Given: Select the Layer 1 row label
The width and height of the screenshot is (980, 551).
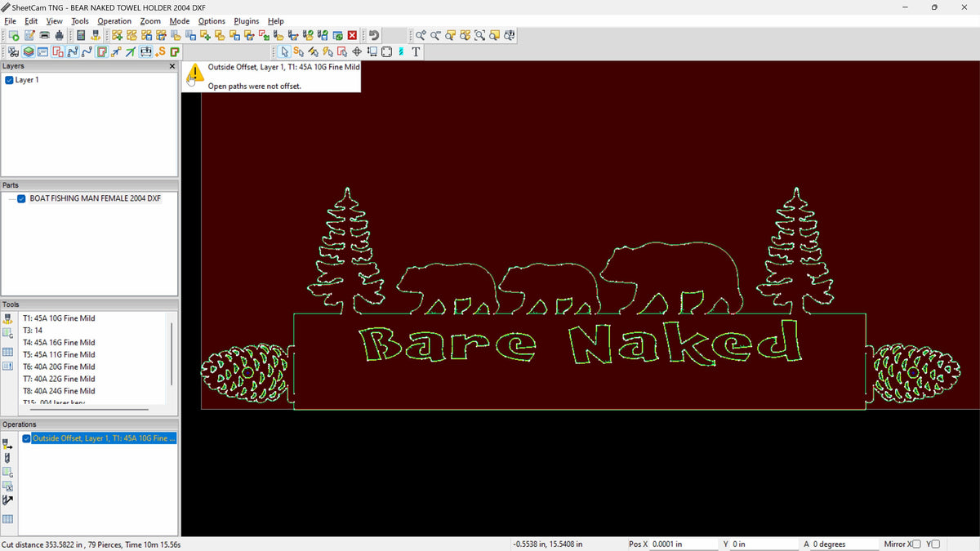Looking at the screenshot, I should tap(27, 80).
